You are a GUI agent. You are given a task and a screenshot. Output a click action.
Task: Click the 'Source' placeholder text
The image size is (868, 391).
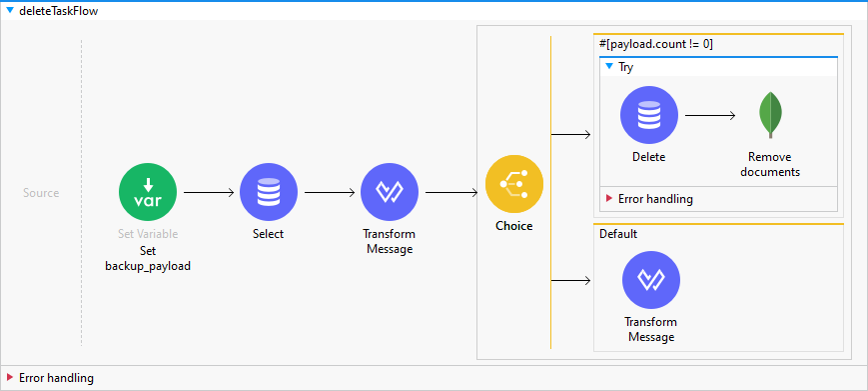click(x=41, y=193)
